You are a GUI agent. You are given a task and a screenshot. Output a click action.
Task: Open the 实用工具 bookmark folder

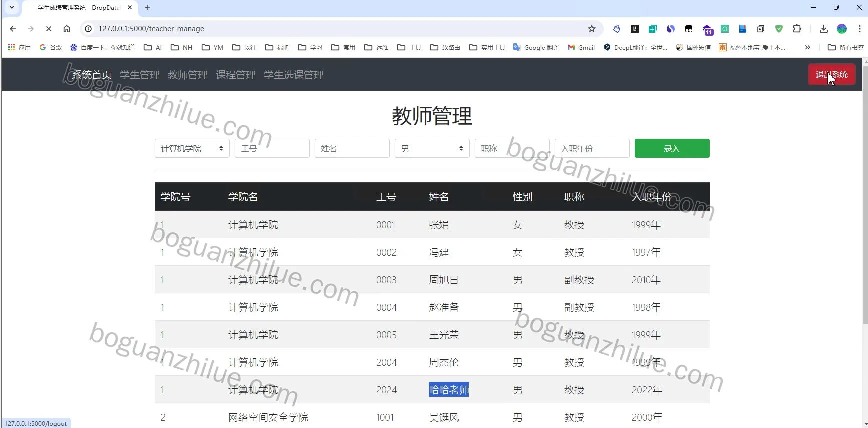pyautogui.click(x=487, y=47)
